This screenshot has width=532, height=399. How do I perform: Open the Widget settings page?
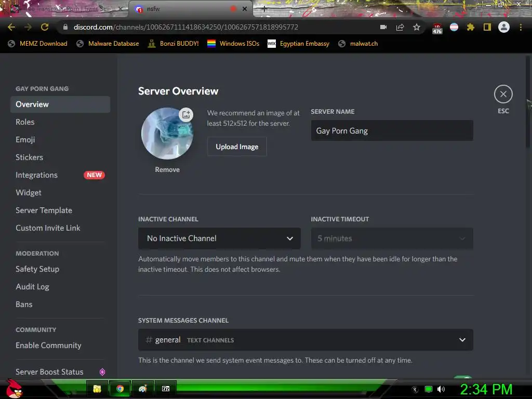pyautogui.click(x=60, y=192)
